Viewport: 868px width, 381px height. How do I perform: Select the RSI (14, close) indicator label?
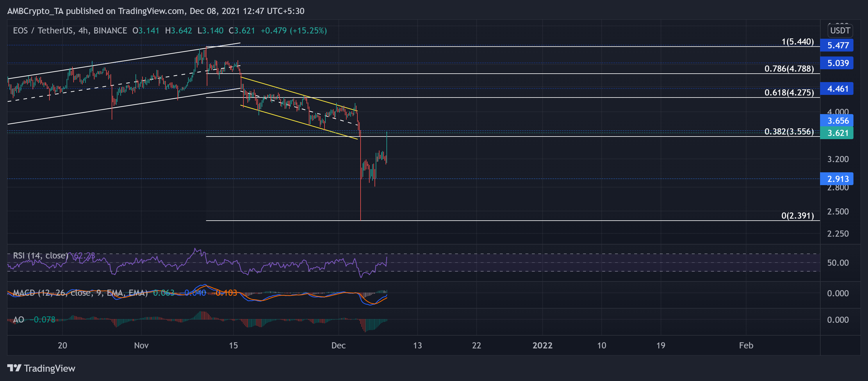40,256
